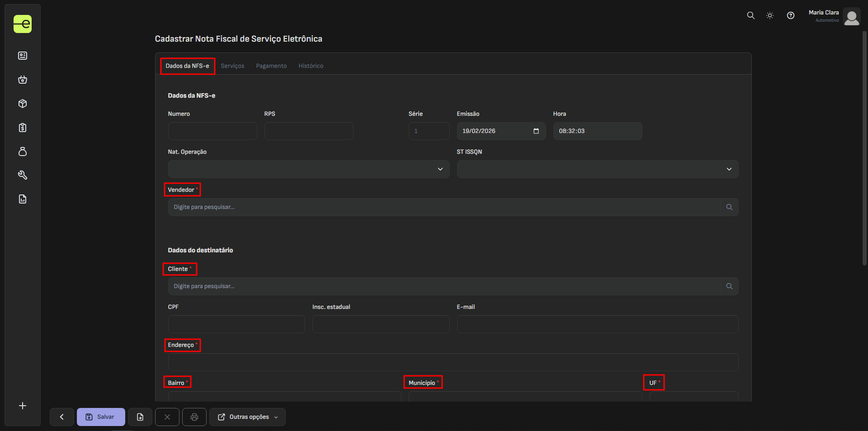This screenshot has height=431, width=868.
Task: Click the print icon button
Action: tap(194, 417)
